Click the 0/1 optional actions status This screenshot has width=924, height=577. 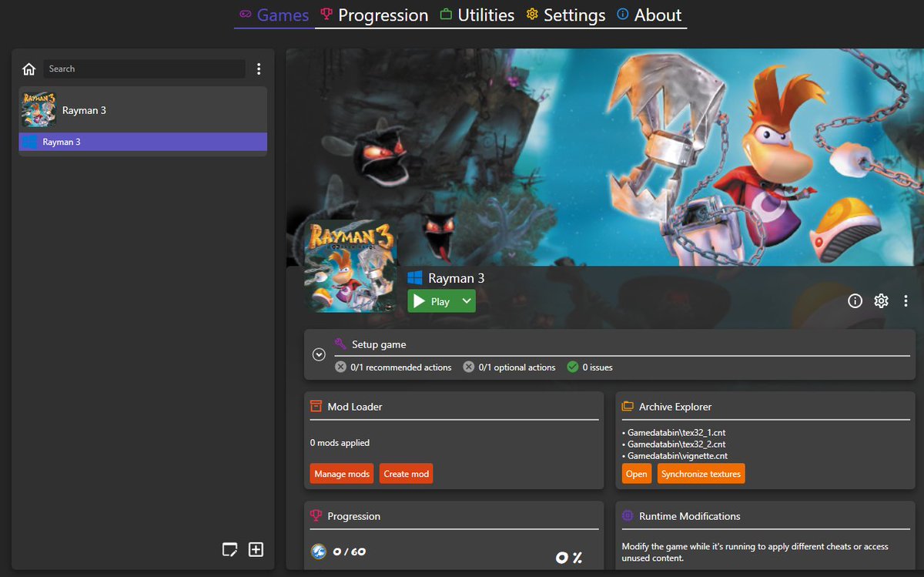tap(509, 367)
